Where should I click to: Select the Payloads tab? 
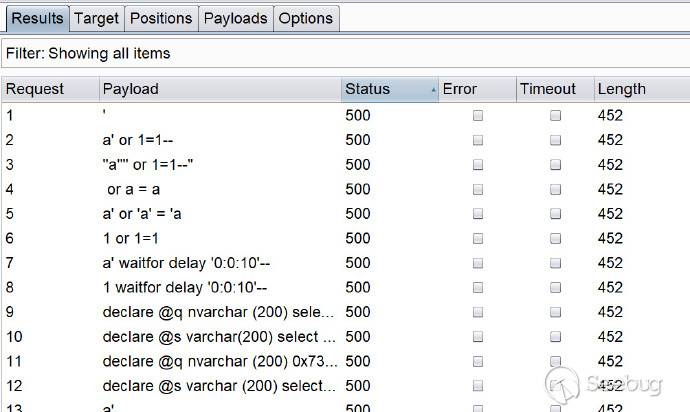(x=235, y=18)
